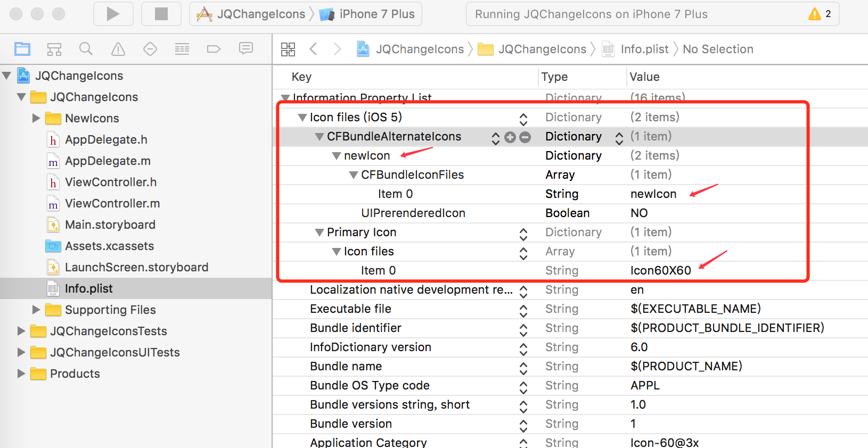Stop the running app
This screenshot has width=868, height=448.
pos(161,14)
